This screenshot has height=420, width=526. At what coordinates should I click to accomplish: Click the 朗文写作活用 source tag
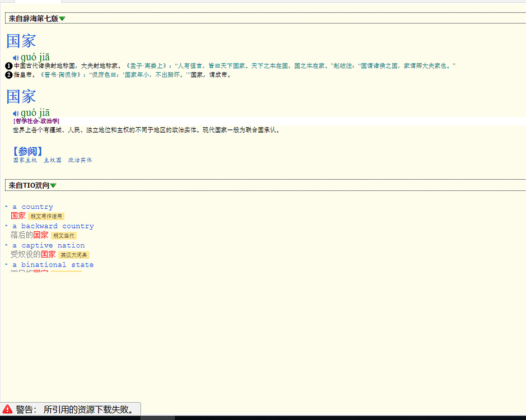pos(46,216)
